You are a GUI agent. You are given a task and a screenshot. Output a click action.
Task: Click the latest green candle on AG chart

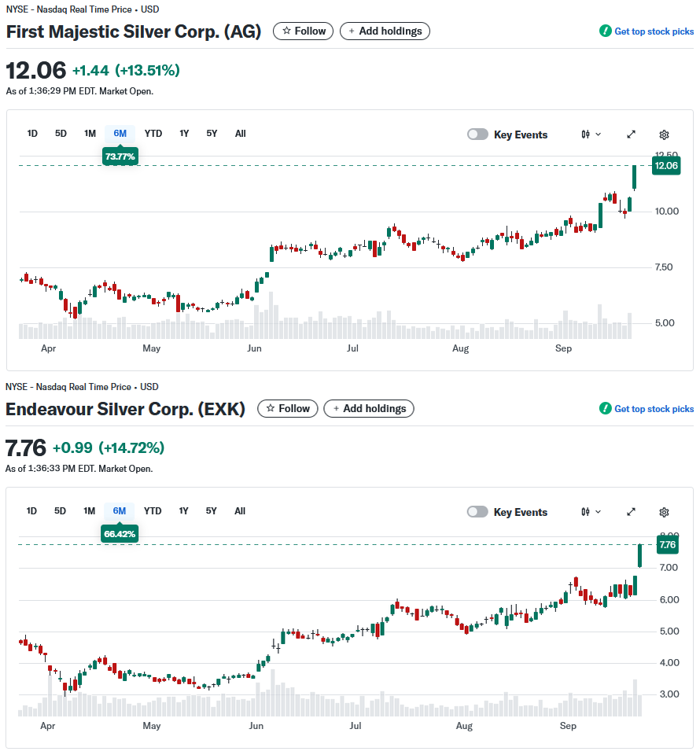coord(635,177)
